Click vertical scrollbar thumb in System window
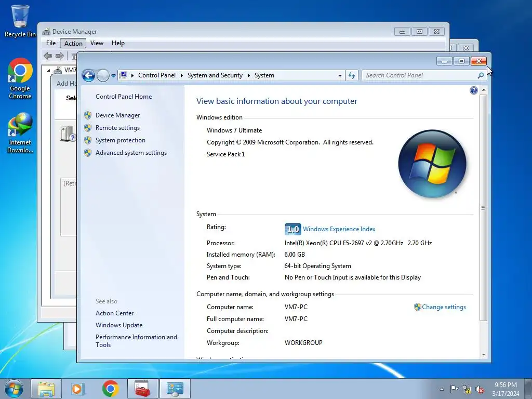The image size is (532, 399). pyautogui.click(x=484, y=208)
